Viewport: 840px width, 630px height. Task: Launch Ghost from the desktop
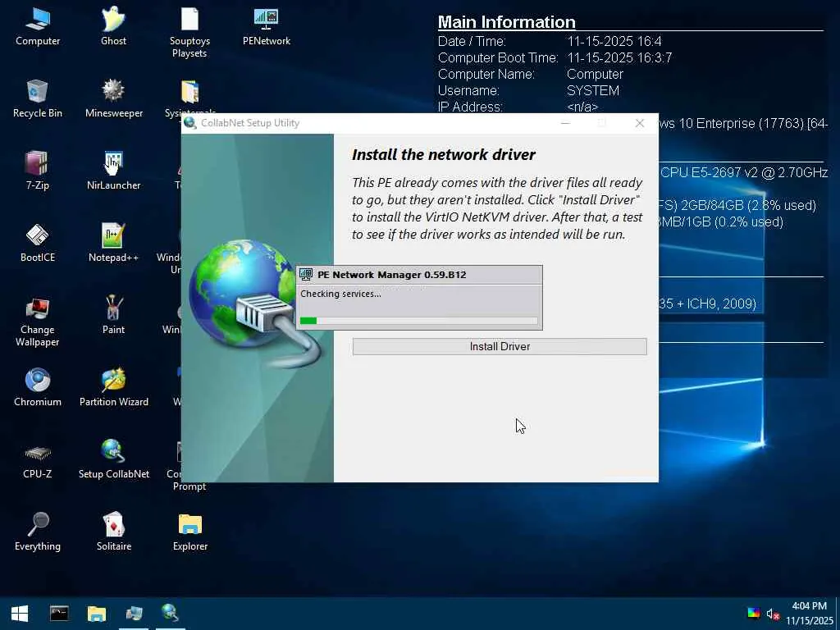(113, 27)
